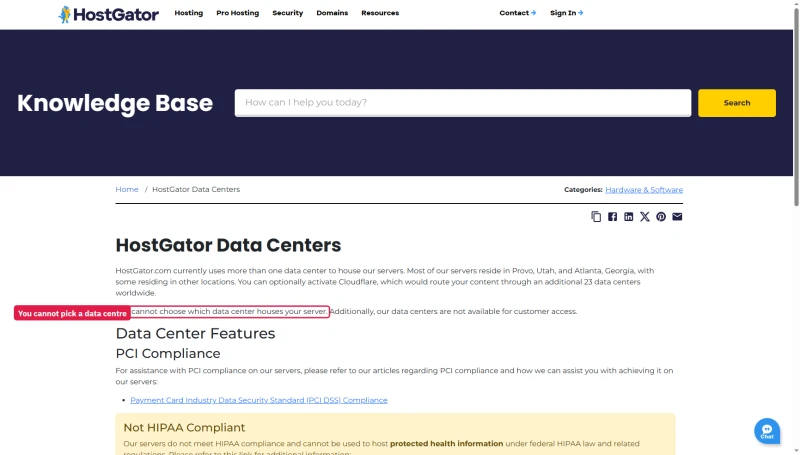Click the Sign In link

[566, 13]
